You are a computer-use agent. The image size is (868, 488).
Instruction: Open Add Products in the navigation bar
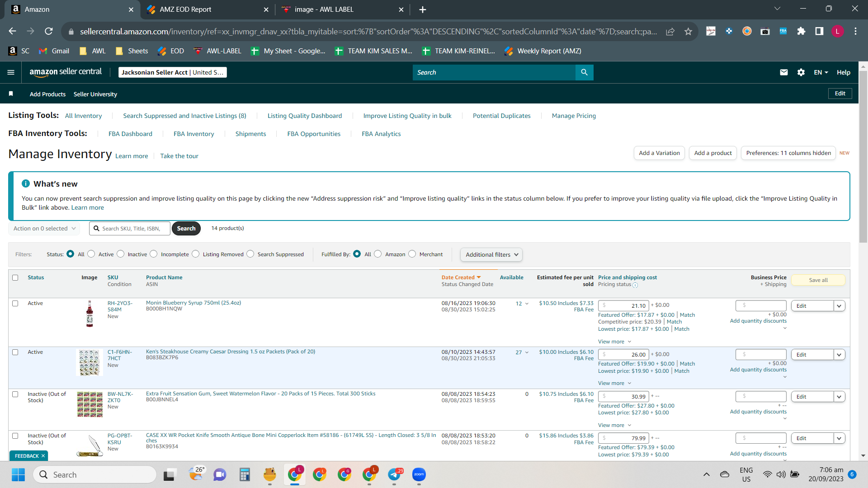coord(47,94)
